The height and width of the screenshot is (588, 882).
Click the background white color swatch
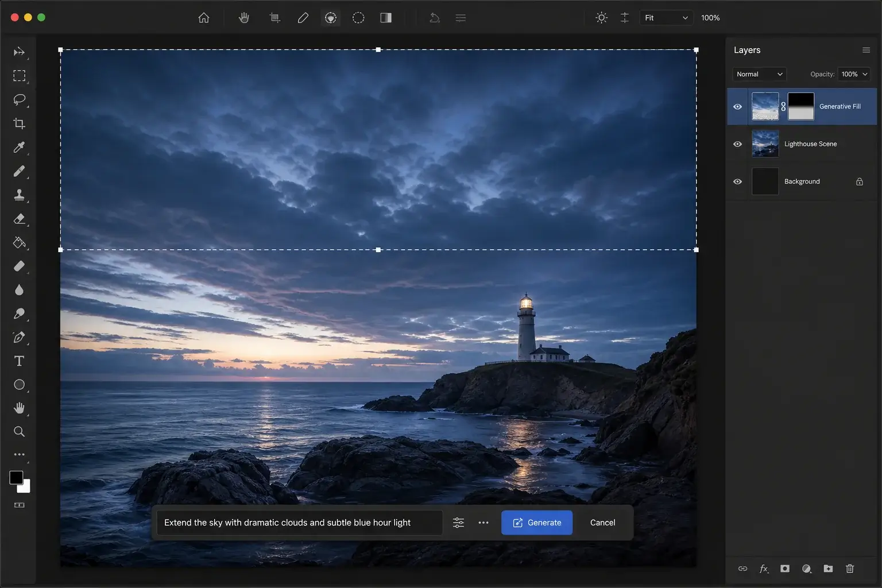click(25, 488)
